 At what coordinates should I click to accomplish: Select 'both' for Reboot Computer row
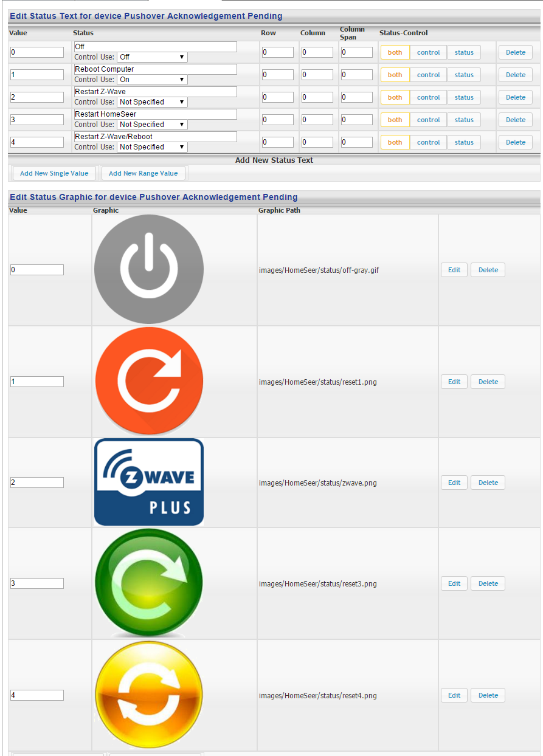(395, 75)
